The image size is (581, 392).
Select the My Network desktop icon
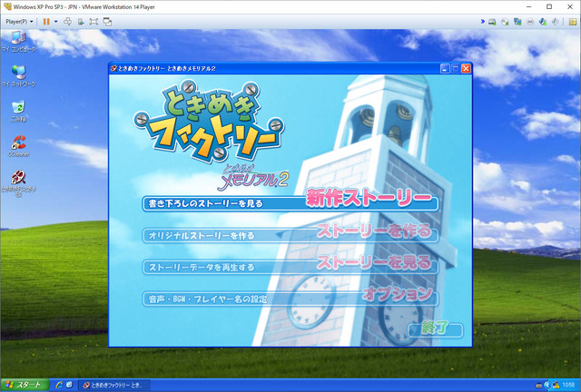point(18,76)
